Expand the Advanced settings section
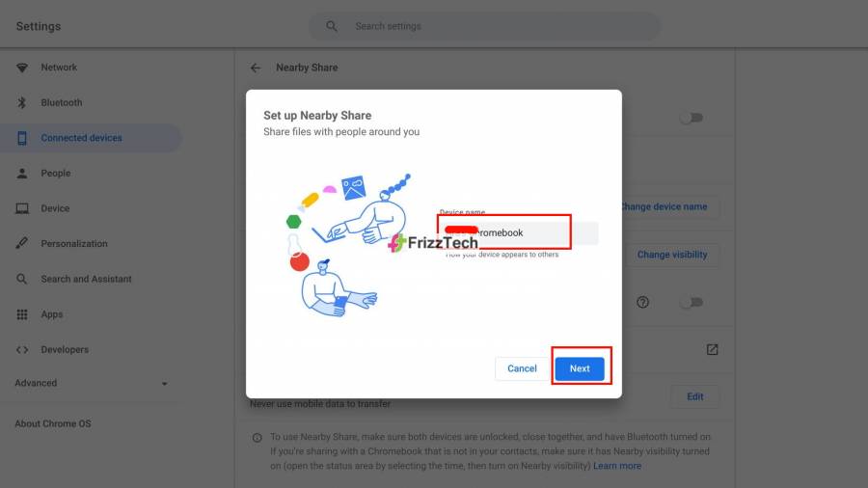This screenshot has height=488, width=868. (92, 383)
